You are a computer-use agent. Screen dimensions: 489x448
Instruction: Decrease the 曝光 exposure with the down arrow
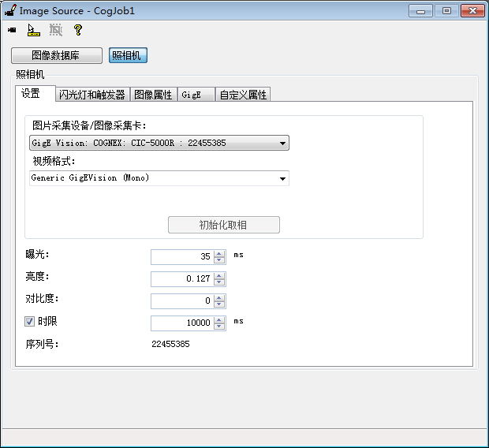tap(219, 260)
